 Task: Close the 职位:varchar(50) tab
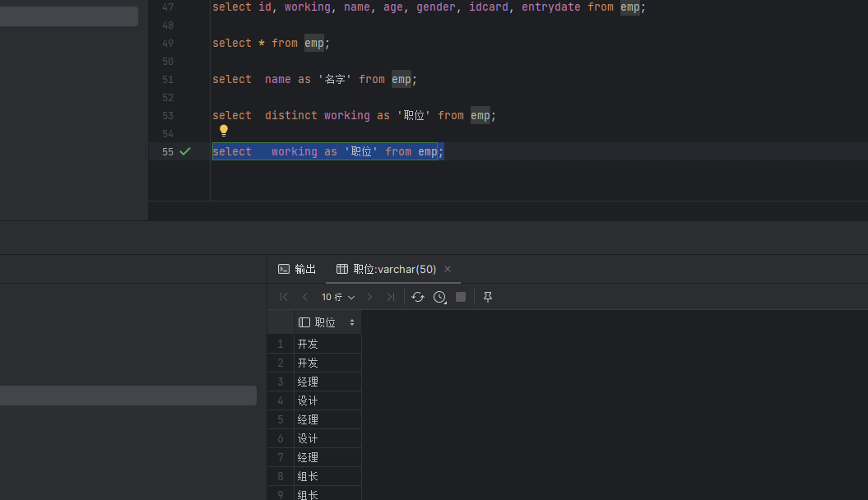(x=448, y=269)
